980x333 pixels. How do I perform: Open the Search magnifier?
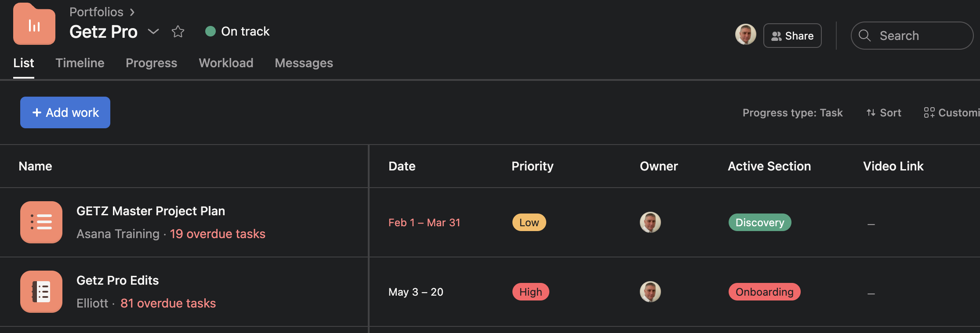[864, 36]
